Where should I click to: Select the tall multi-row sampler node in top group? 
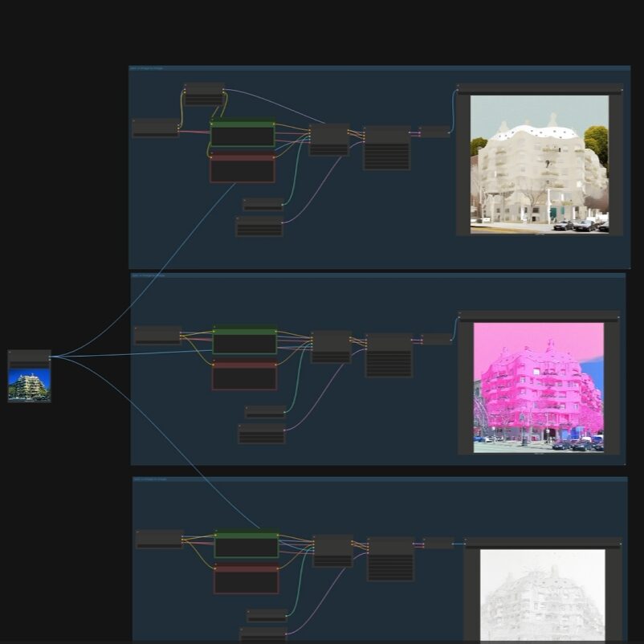point(387,148)
